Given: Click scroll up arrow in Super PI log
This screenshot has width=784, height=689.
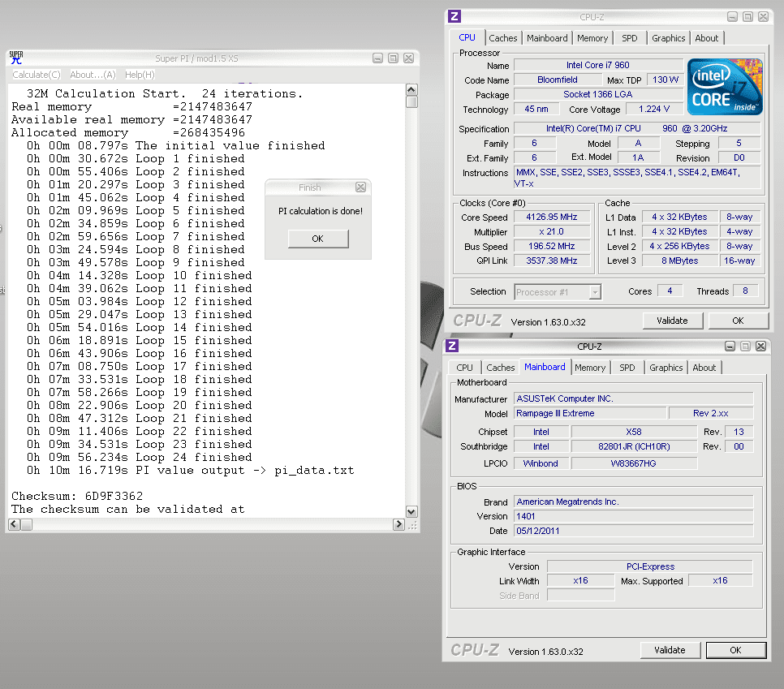Looking at the screenshot, I should [x=411, y=89].
